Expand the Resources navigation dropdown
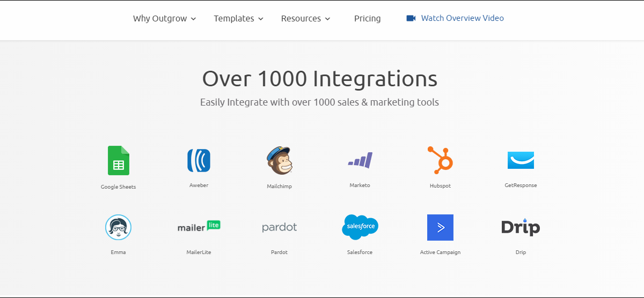The width and height of the screenshot is (644, 298). (305, 18)
